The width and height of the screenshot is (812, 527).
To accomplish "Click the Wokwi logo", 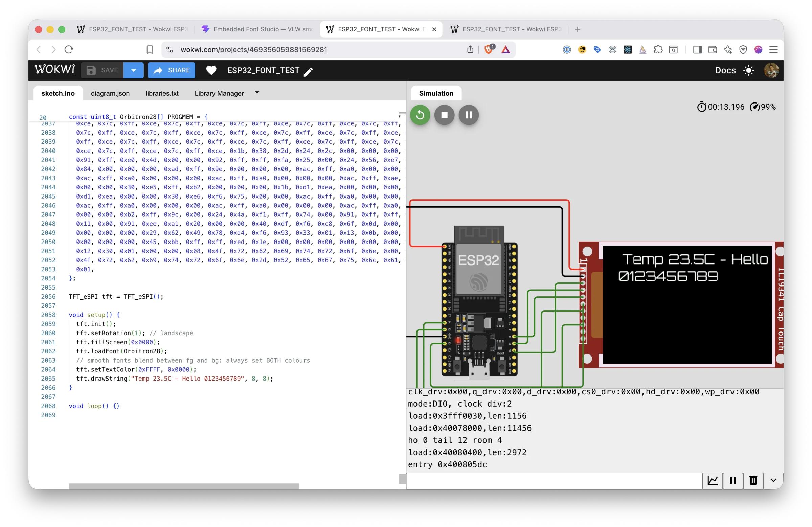I will 54,70.
